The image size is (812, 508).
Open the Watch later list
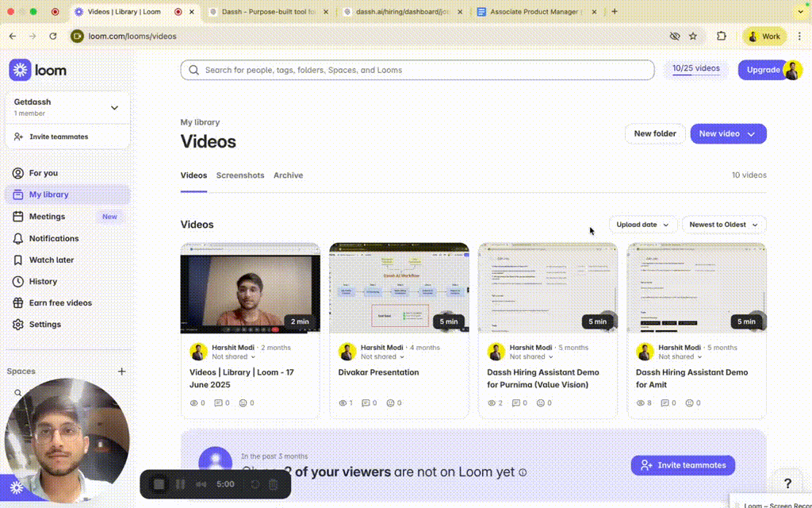coord(67,260)
